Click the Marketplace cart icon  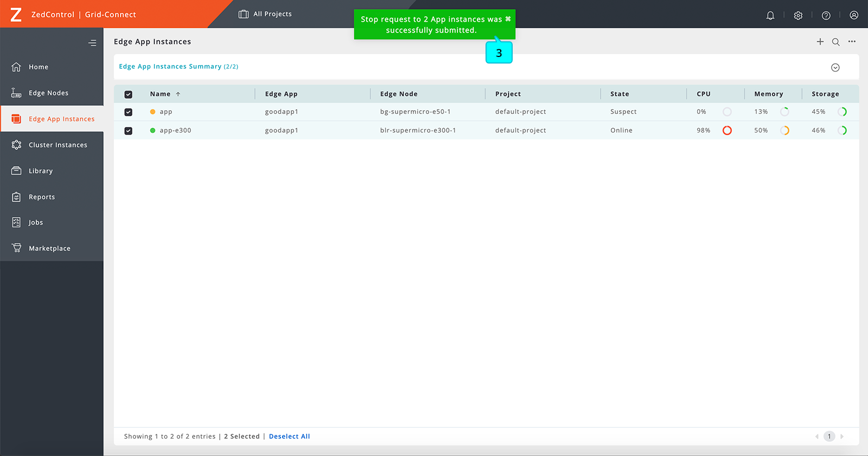[x=16, y=248]
